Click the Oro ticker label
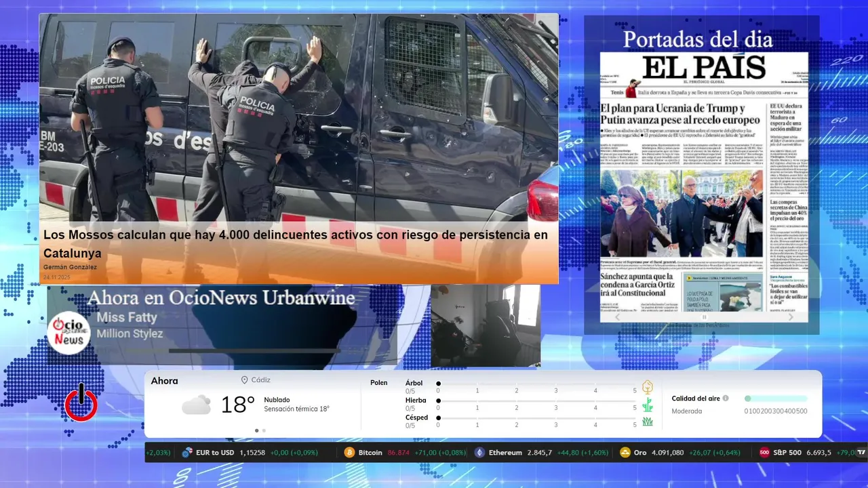The width and height of the screenshot is (868, 488). click(640, 452)
